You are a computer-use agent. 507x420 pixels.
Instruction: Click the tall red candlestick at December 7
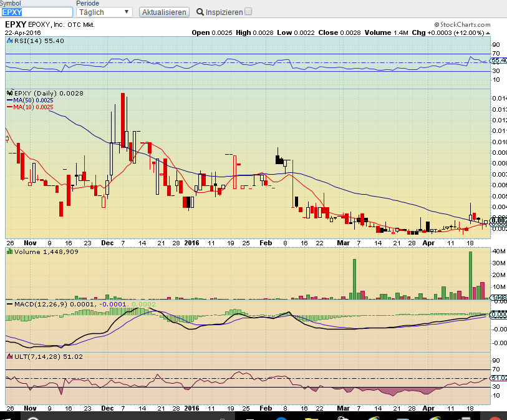[123, 120]
